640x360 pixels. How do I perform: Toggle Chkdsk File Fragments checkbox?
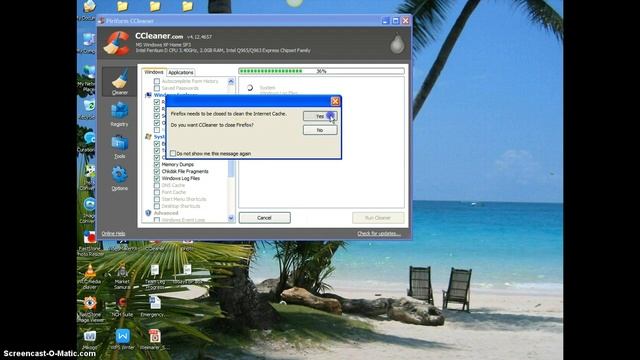click(157, 171)
